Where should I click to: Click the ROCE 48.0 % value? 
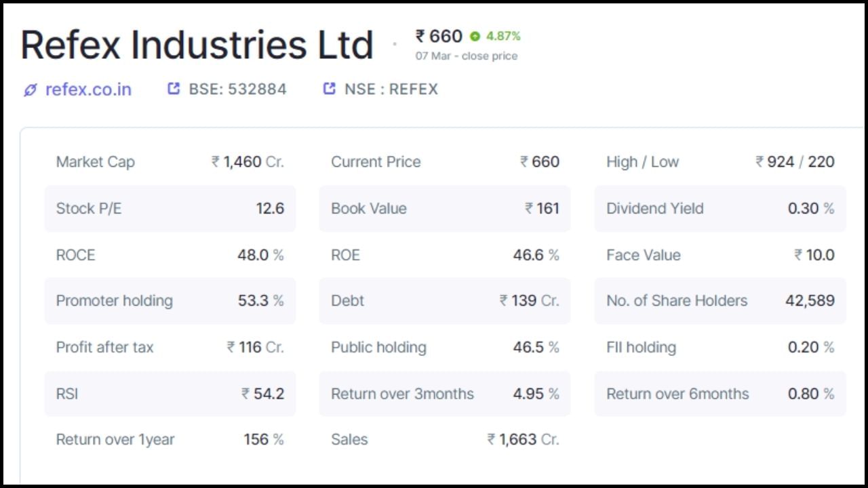(x=260, y=256)
